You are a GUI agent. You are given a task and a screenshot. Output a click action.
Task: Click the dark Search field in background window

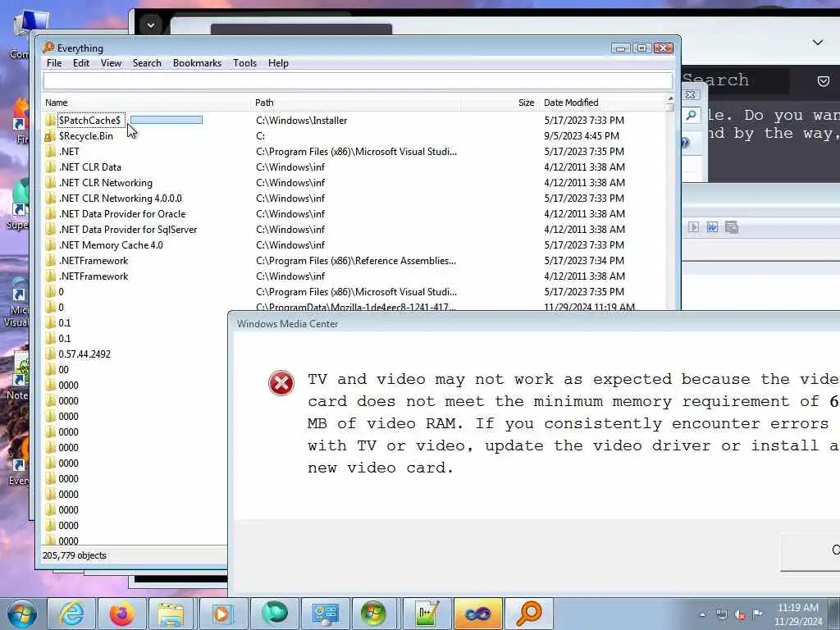click(735, 80)
